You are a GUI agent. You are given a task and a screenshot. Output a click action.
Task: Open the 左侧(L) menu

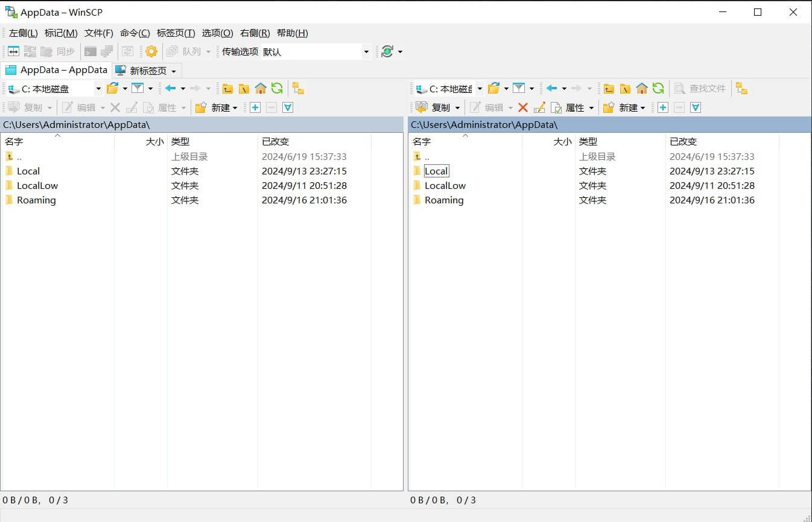click(x=24, y=33)
